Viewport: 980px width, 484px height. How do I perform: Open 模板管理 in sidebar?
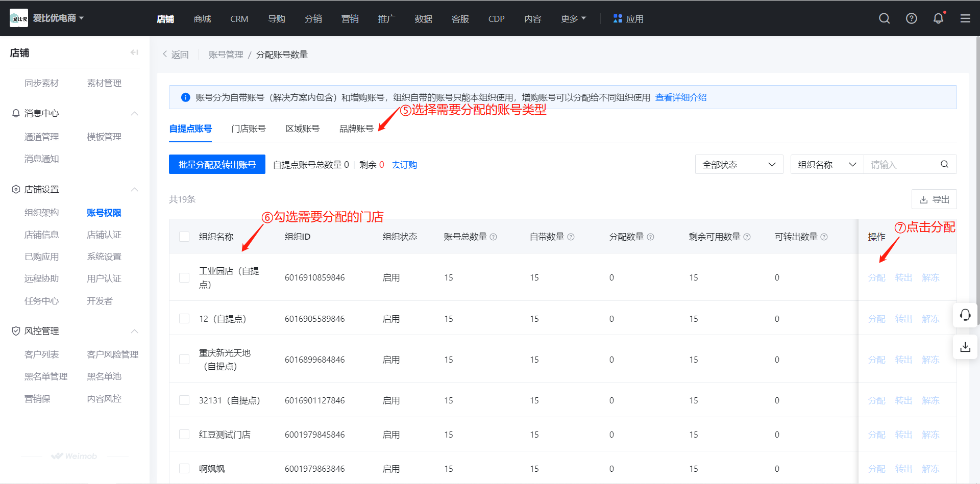pos(104,137)
